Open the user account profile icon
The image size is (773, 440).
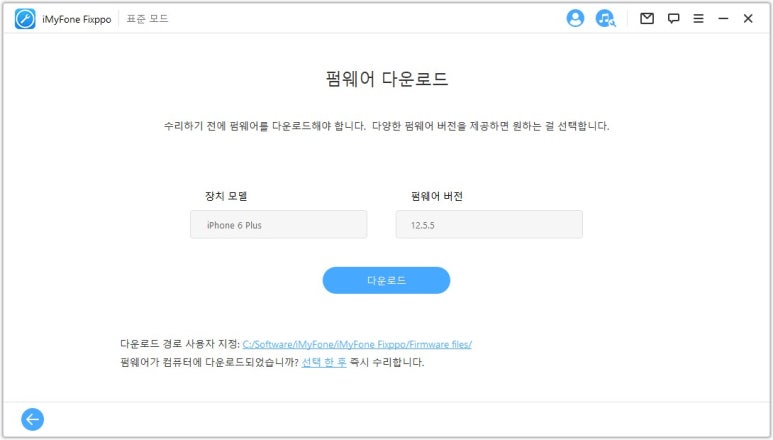575,19
